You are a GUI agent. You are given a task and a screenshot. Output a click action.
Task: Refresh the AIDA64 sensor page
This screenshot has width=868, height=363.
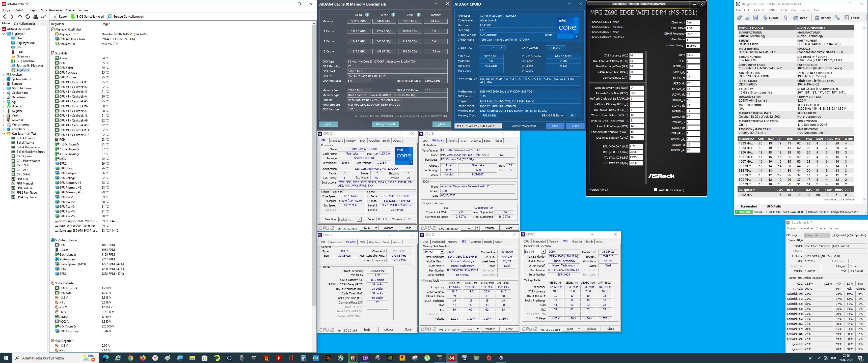tap(28, 16)
